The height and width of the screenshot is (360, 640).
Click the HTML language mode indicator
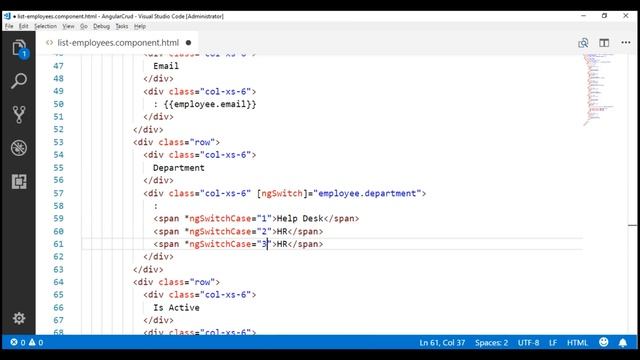coord(577,342)
